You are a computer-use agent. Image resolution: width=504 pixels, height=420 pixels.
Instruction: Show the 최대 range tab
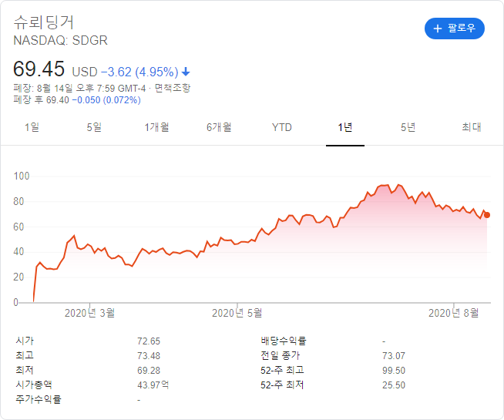(471, 127)
